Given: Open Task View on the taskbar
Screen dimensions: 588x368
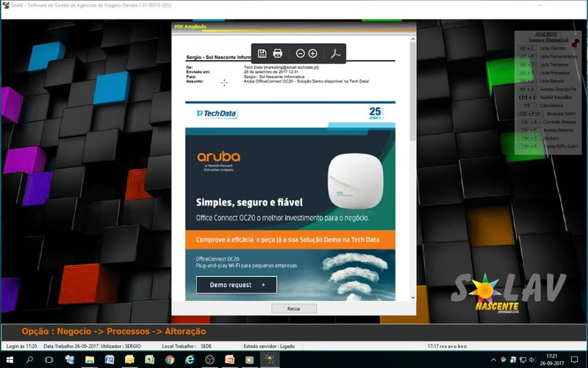Looking at the screenshot, I should (49, 360).
